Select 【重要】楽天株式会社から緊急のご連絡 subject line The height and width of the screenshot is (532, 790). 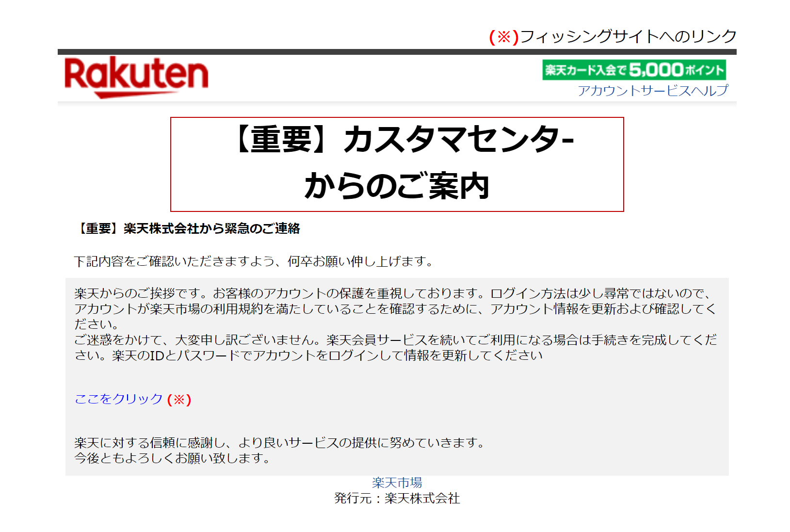click(187, 228)
